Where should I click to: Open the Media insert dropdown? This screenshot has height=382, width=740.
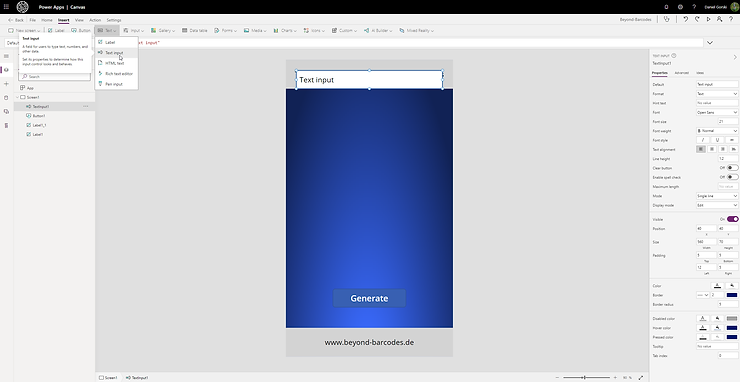[255, 30]
